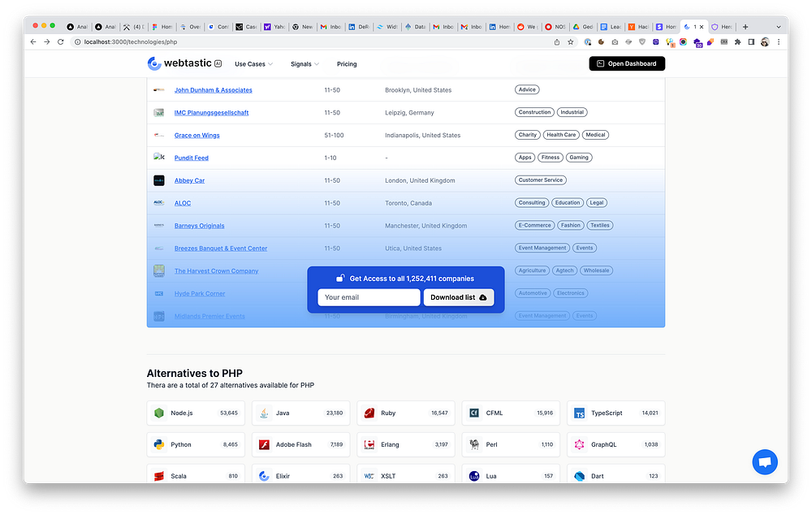Bookmark page with the star icon
This screenshot has width=812, height=515.
570,42
